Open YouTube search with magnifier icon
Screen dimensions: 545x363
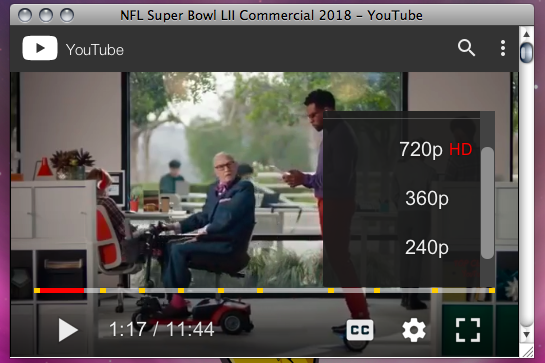click(466, 48)
